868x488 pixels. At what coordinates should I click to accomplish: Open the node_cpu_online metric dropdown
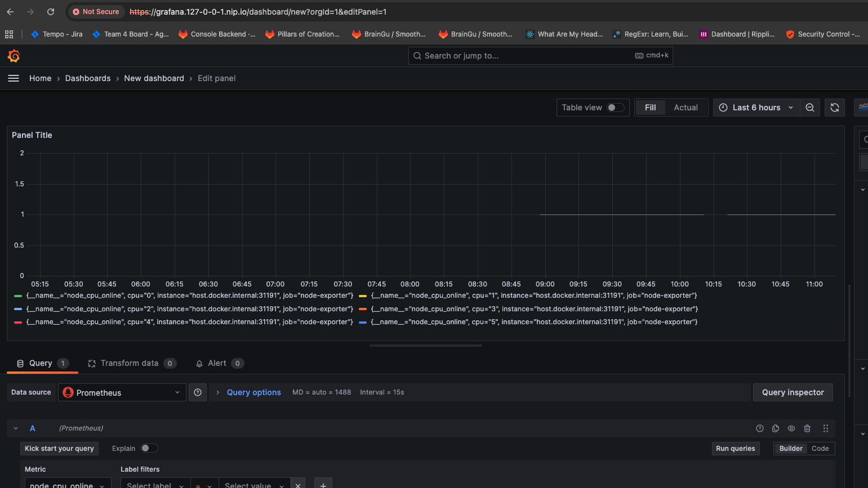click(x=68, y=485)
